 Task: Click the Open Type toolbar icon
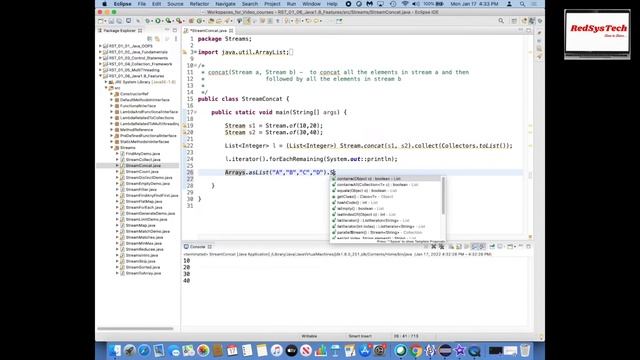click(x=211, y=21)
